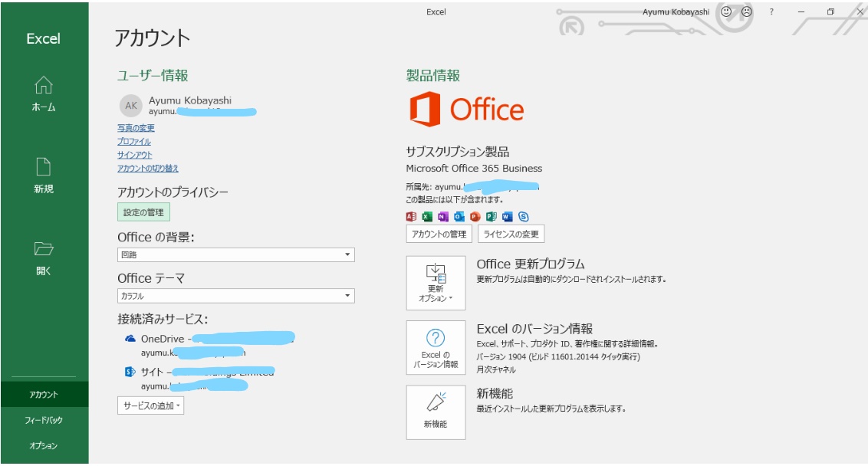Click Ayumu Kobayashi name in title bar
Viewport: 868px width, 466px height.
tap(676, 11)
